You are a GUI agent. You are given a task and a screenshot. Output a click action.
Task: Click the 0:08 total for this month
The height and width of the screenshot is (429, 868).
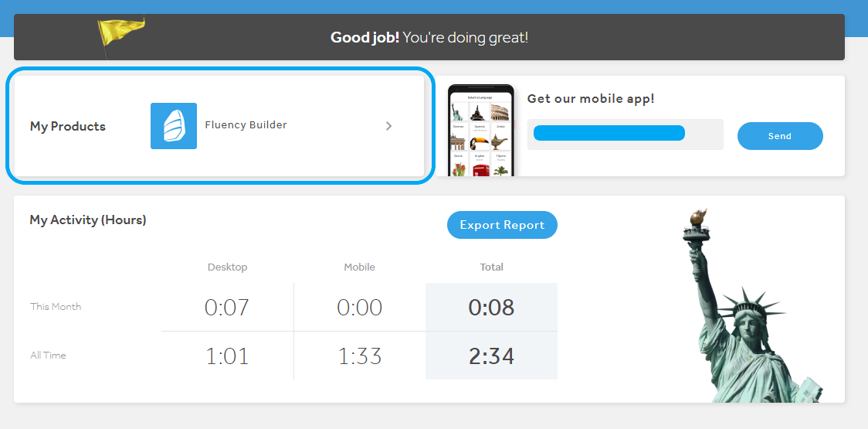pyautogui.click(x=491, y=308)
